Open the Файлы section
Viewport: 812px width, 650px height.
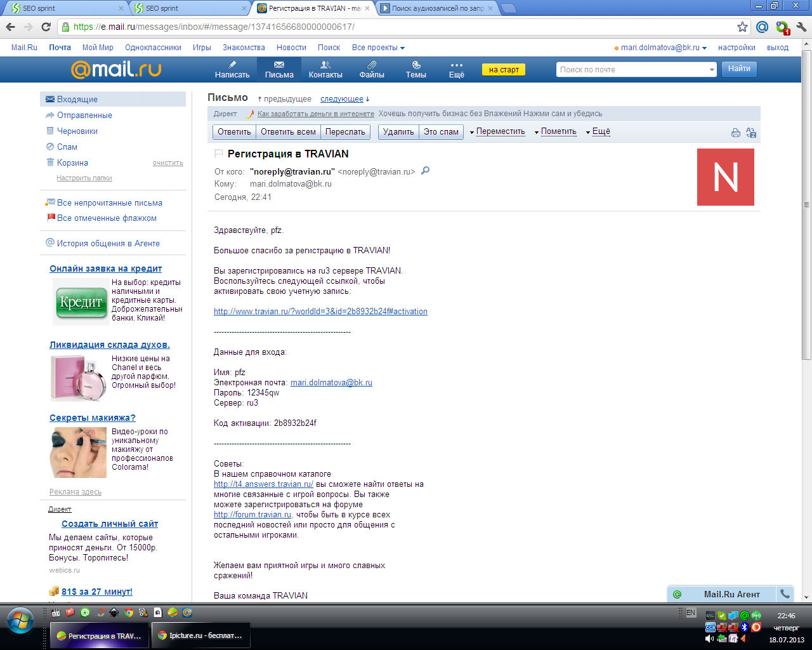click(372, 69)
